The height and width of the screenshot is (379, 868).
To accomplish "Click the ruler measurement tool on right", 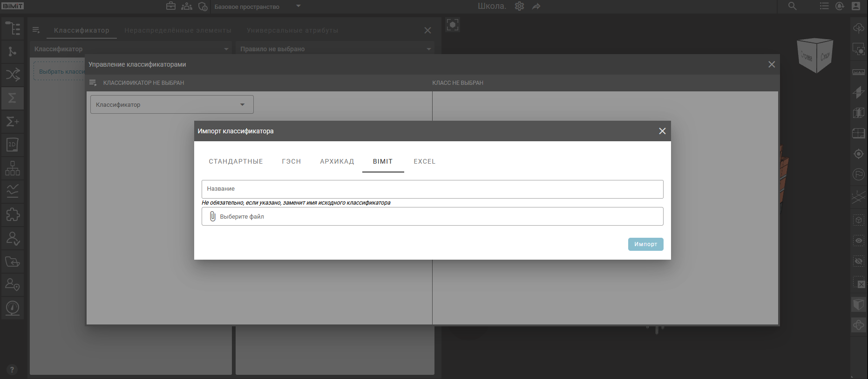I will click(x=858, y=72).
